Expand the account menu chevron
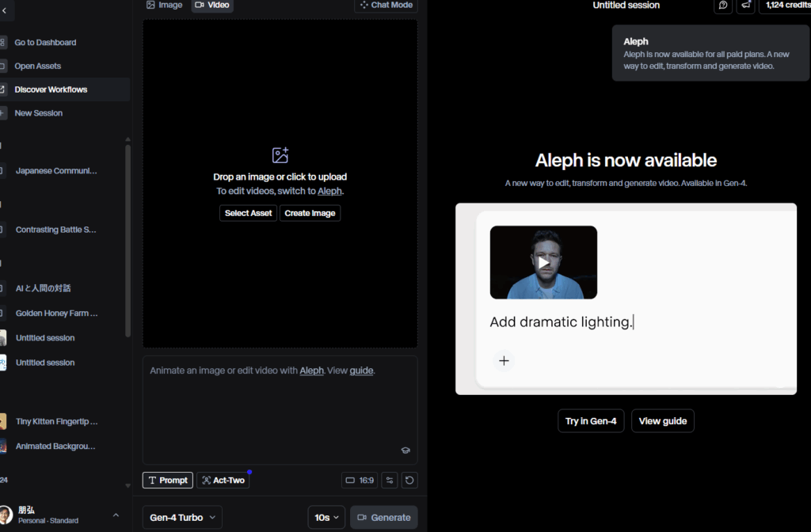 click(116, 515)
